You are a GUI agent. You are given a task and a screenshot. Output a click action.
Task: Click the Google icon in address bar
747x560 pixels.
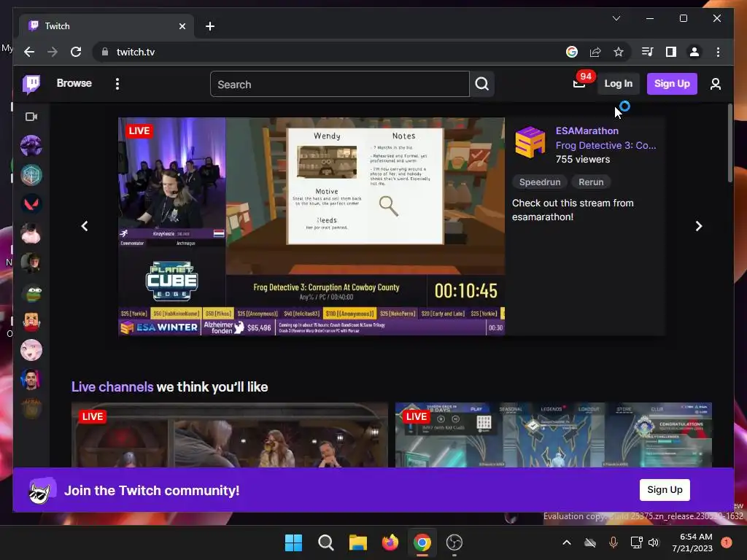click(572, 52)
